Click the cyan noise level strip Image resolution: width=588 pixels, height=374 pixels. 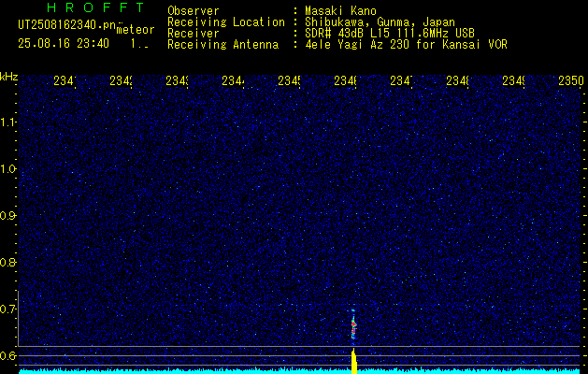click(x=299, y=371)
